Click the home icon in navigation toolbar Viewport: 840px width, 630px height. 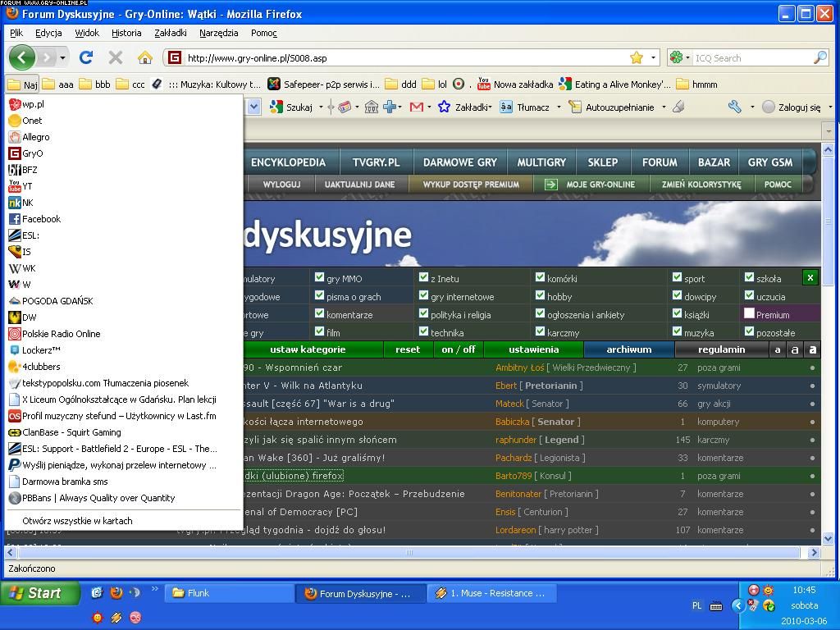(x=145, y=57)
